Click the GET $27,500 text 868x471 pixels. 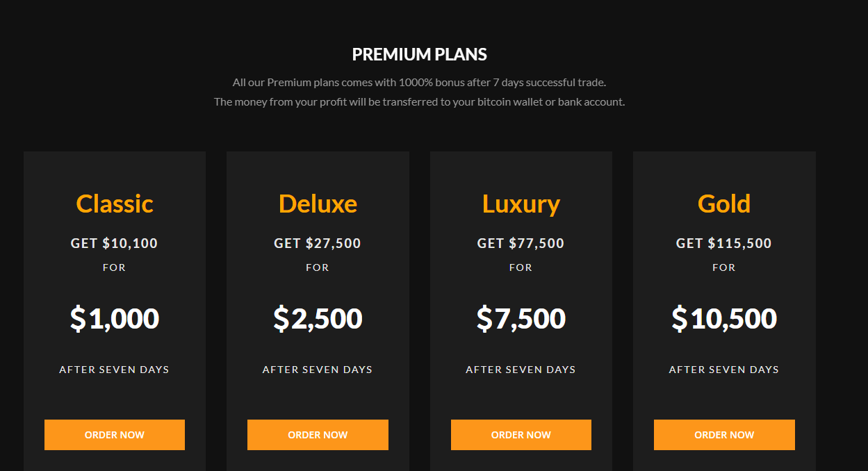click(x=318, y=244)
